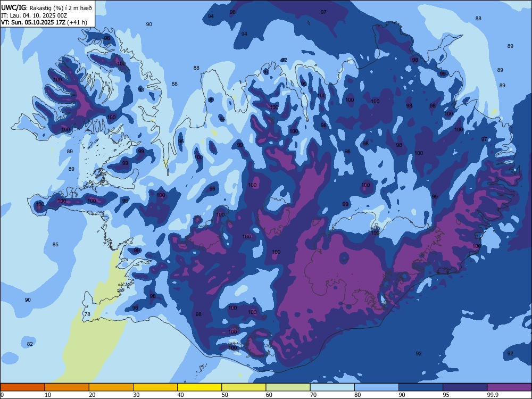Viewport: 532px width, 399px height.
Task: Click the legend tick label '60'
Action: 269,395
